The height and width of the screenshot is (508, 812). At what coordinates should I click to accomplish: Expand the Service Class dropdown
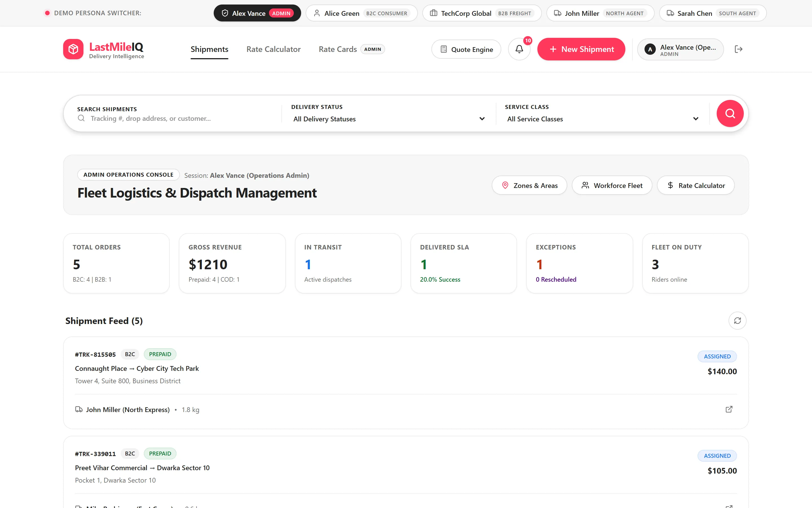pos(603,119)
